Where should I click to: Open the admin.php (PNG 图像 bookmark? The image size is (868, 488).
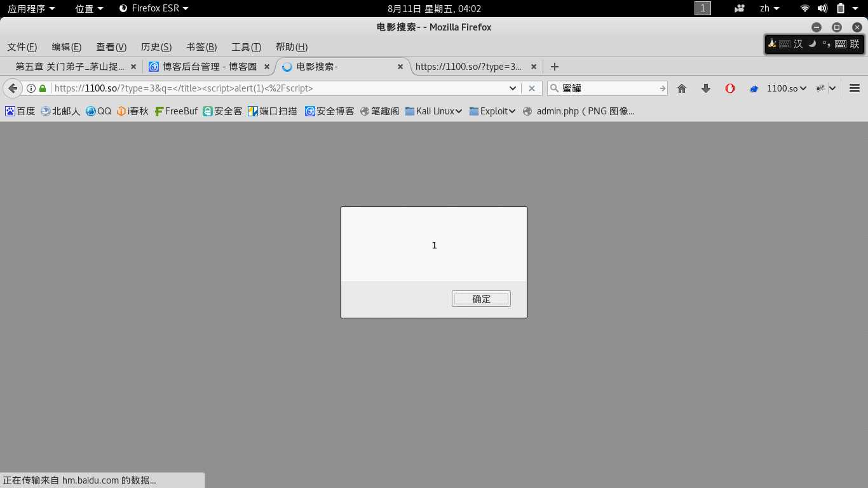click(x=578, y=111)
